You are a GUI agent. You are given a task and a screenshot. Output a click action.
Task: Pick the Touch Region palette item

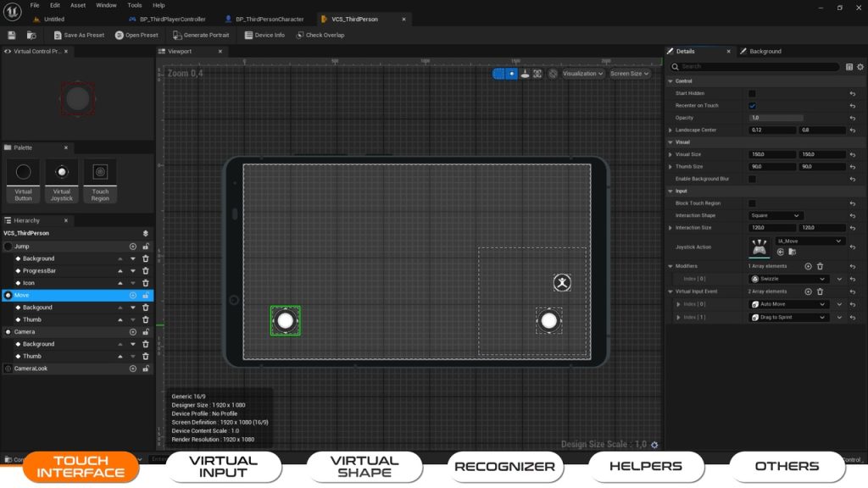(x=100, y=180)
